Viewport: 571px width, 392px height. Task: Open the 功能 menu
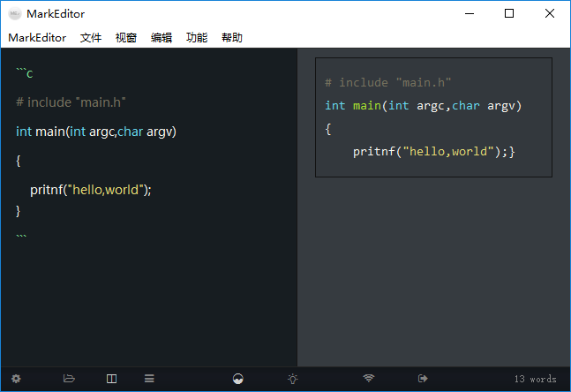click(x=197, y=38)
